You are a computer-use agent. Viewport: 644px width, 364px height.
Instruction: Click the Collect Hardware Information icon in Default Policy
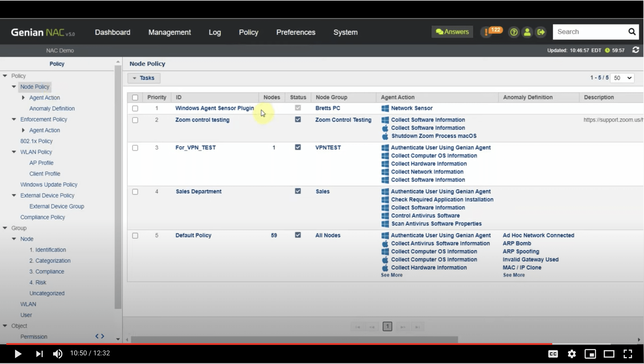[385, 267]
